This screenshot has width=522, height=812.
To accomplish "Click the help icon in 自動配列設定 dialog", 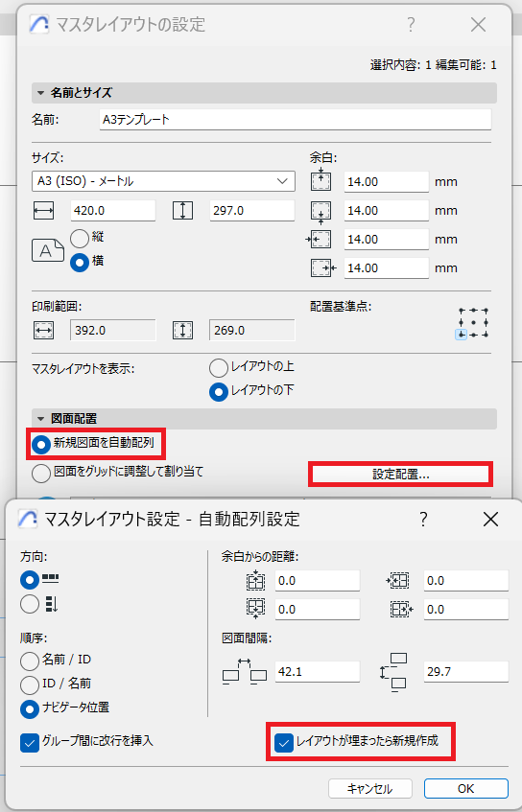I will pos(423,519).
